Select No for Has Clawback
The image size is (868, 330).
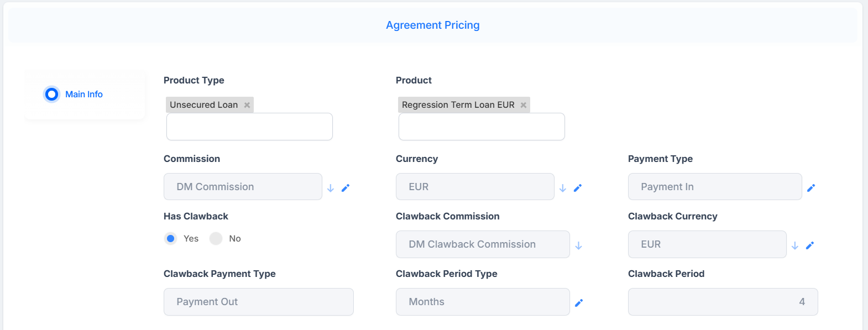pos(216,238)
